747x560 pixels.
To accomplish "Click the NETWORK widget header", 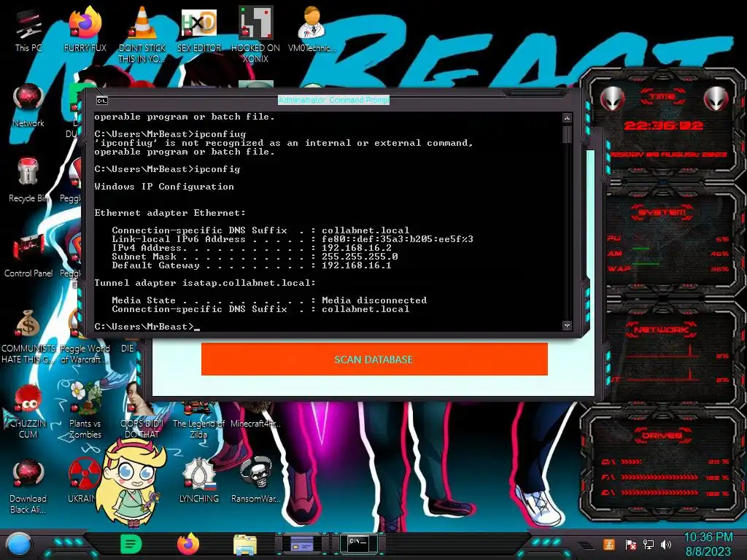I will pyautogui.click(x=662, y=329).
